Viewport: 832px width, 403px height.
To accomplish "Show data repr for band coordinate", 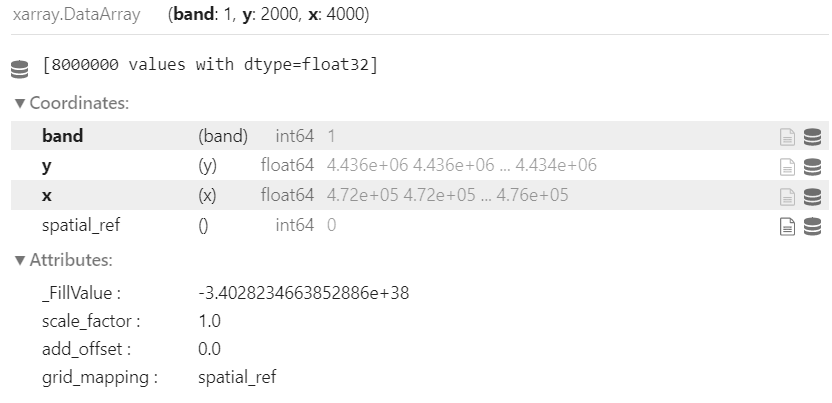I will [812, 137].
